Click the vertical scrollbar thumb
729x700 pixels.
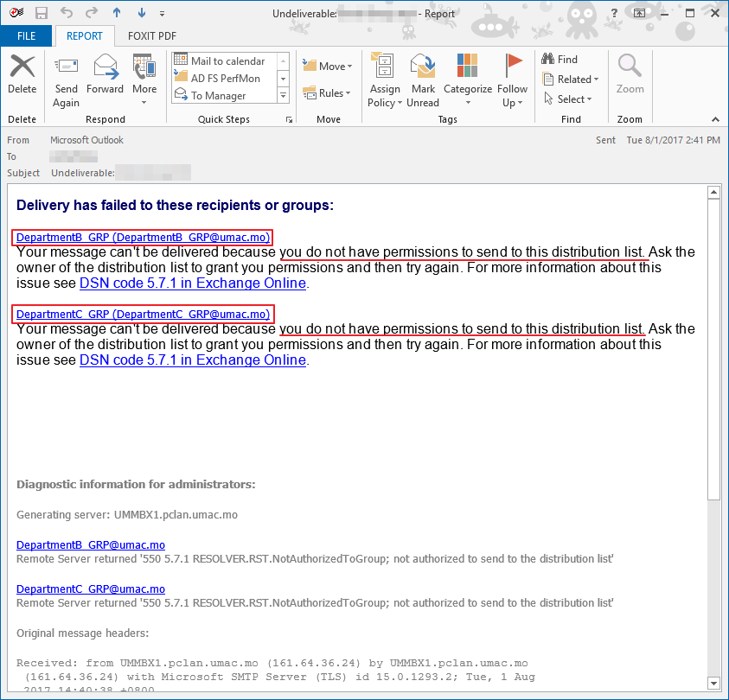(713, 349)
